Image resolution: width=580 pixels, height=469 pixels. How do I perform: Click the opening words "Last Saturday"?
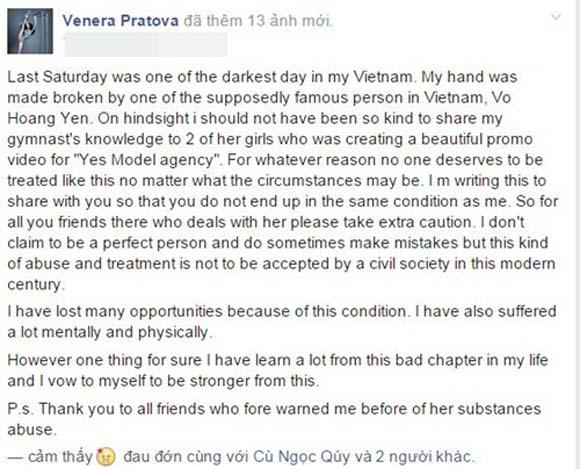[57, 77]
